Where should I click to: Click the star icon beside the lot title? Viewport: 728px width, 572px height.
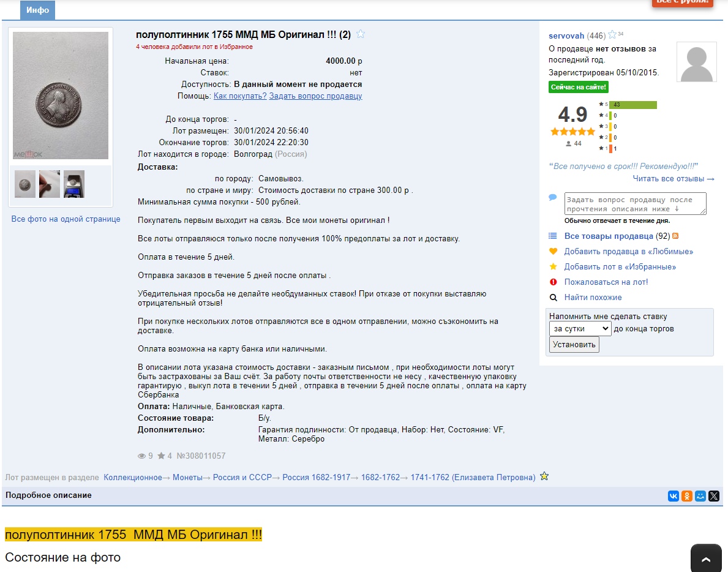point(361,34)
